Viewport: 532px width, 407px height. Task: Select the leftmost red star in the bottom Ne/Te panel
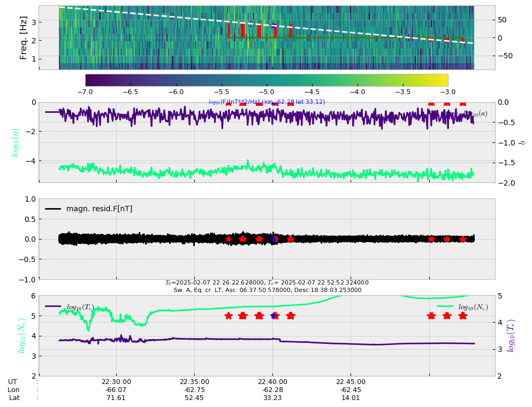pos(229,316)
